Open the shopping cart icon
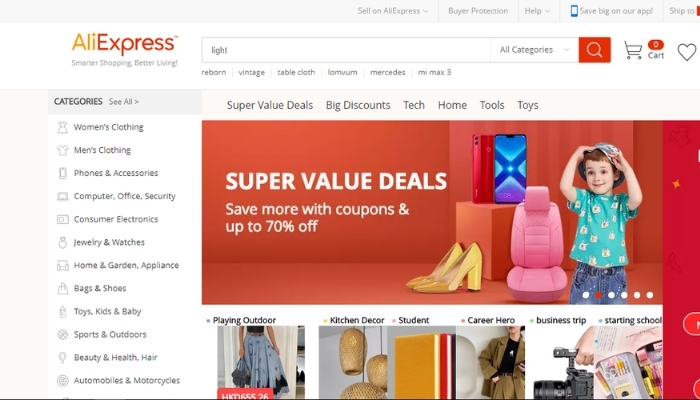This screenshot has width=700, height=400. tap(633, 50)
